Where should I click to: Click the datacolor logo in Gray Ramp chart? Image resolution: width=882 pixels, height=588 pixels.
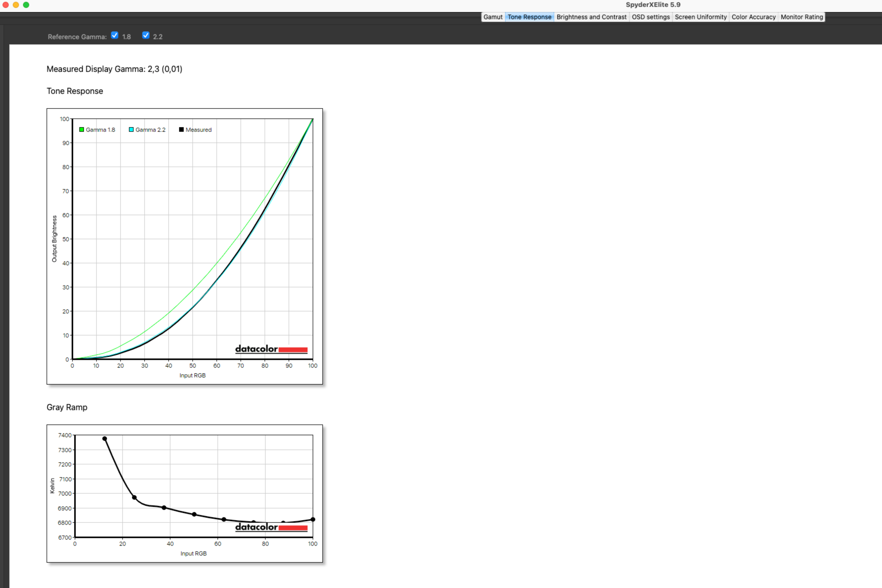pyautogui.click(x=271, y=527)
